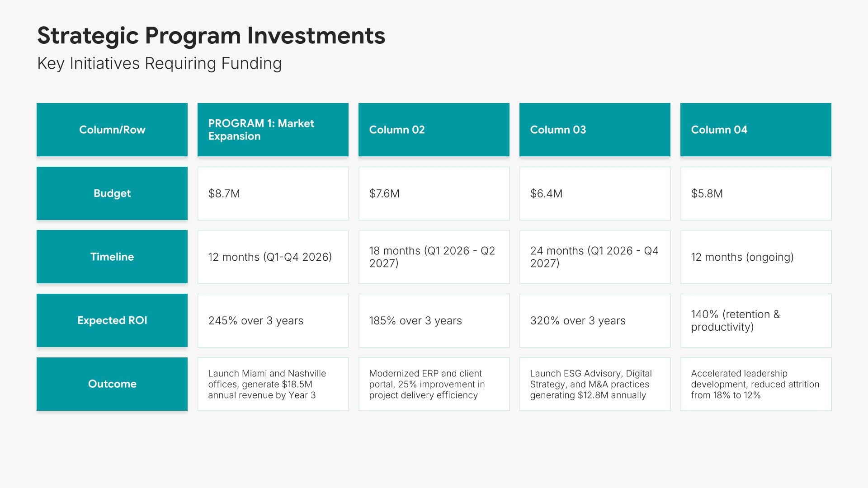The width and height of the screenshot is (868, 488).
Task: Select the 'Accelerated leadership development' outcome cell
Action: coord(755,384)
